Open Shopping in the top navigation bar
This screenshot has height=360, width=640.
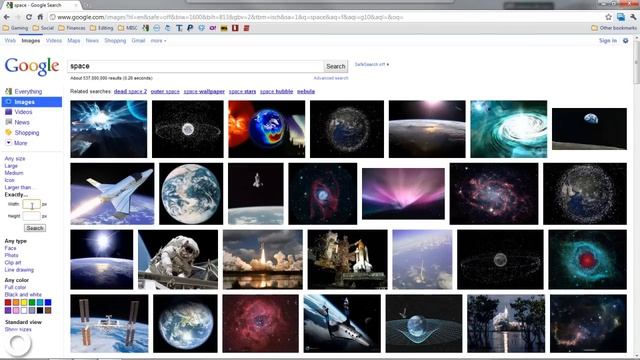[115, 40]
